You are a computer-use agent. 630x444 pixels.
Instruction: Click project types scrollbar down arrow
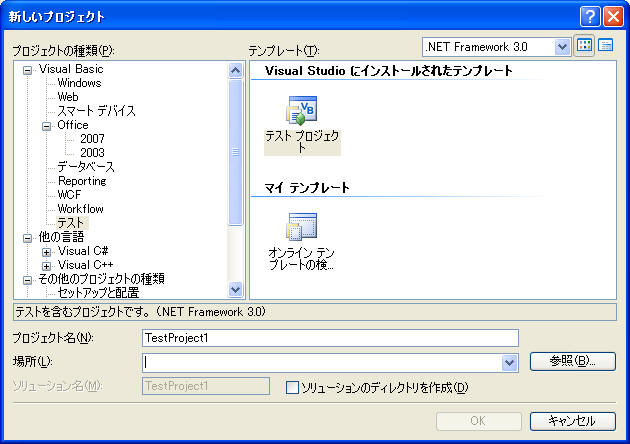pyautogui.click(x=235, y=289)
